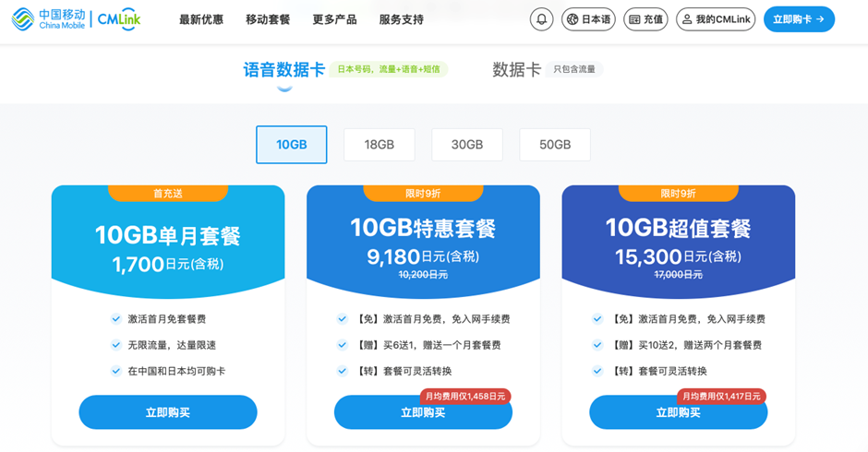The width and height of the screenshot is (868, 452).
Task: Open the 最新优惠 menu
Action: pos(201,19)
